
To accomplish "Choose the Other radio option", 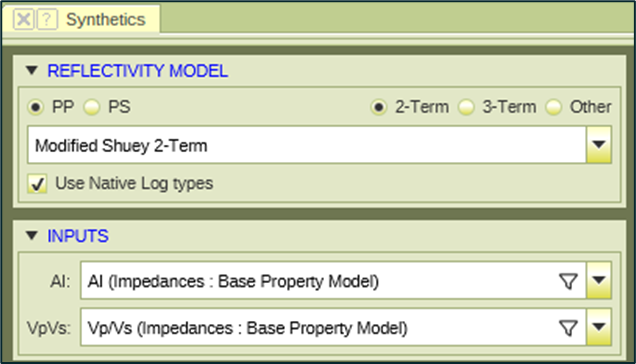I will pyautogui.click(x=554, y=107).
